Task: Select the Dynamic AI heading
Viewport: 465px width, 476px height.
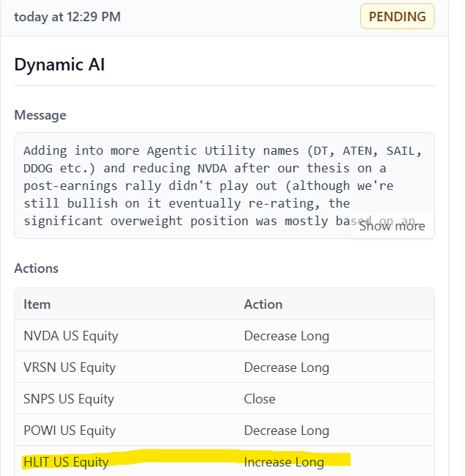Action: [59, 65]
